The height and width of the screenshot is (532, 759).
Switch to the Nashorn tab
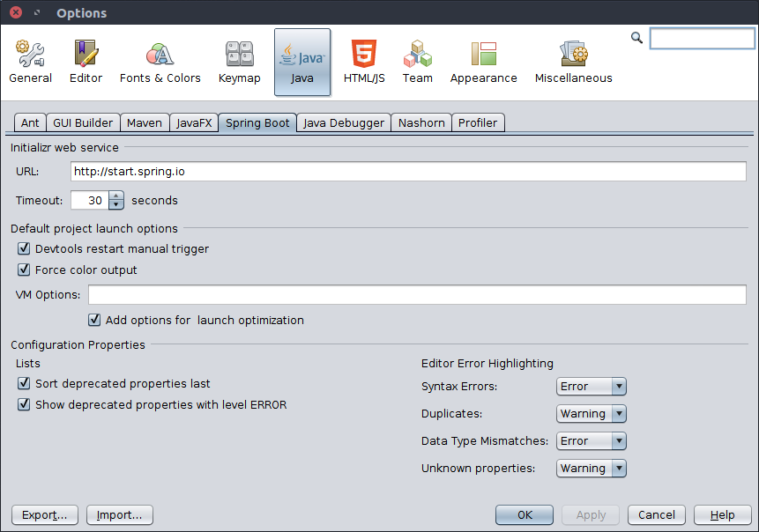(x=421, y=122)
